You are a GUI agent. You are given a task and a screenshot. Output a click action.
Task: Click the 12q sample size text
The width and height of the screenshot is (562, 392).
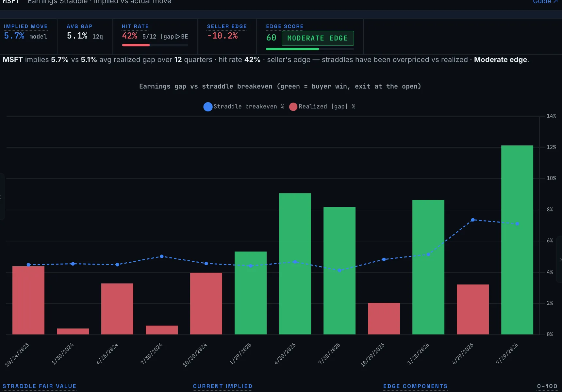pos(98,37)
